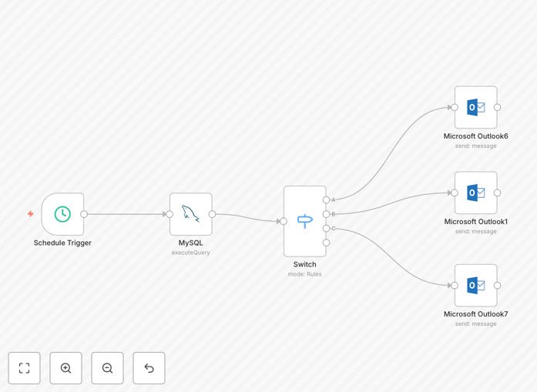Click the unlabeled fourth Switch output connector

pyautogui.click(x=327, y=243)
